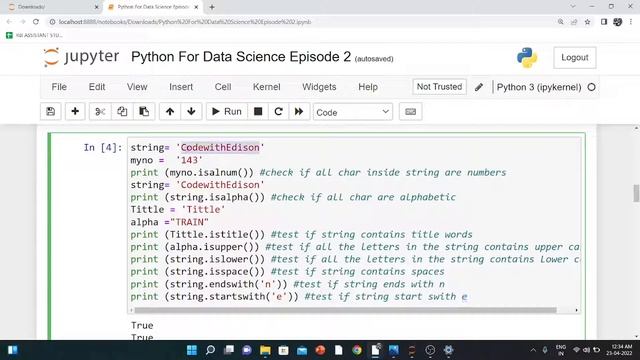640x360 pixels.
Task: Click the Python 3 (ipykernel) label
Action: click(x=539, y=87)
